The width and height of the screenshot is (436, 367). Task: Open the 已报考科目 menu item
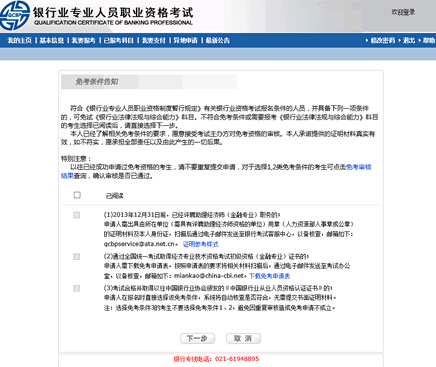click(x=118, y=41)
